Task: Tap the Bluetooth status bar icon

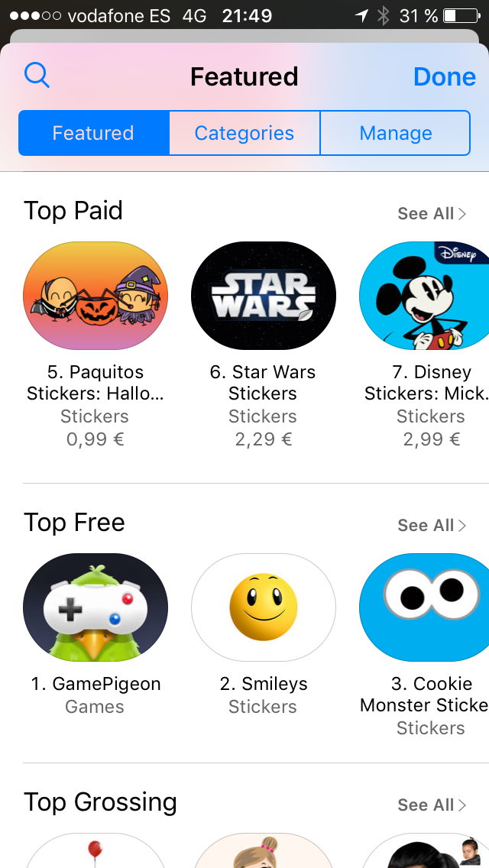Action: point(384,16)
